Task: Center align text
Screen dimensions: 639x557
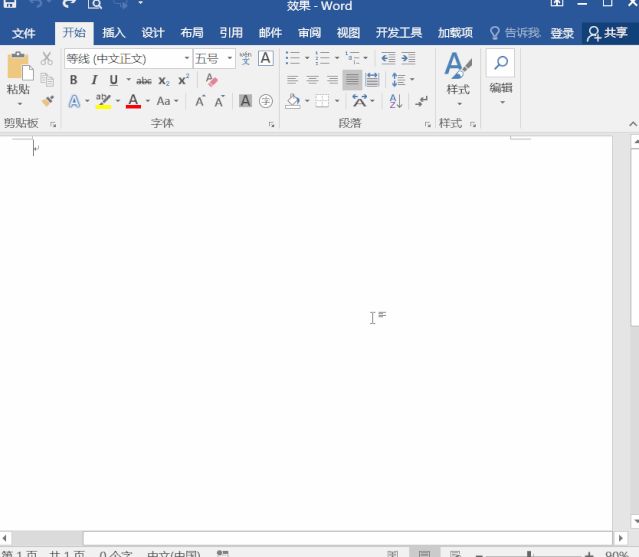Action: point(312,79)
